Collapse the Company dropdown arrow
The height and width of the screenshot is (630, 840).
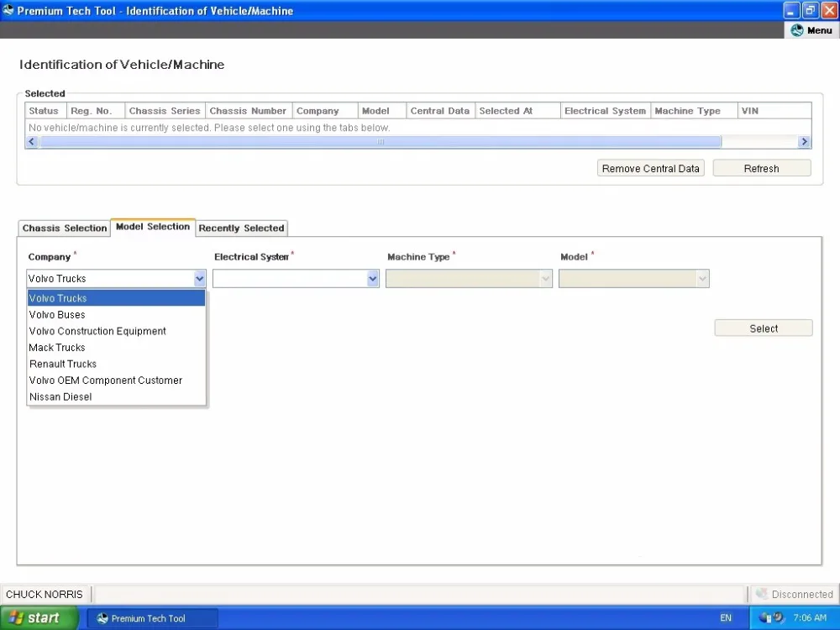[199, 278]
